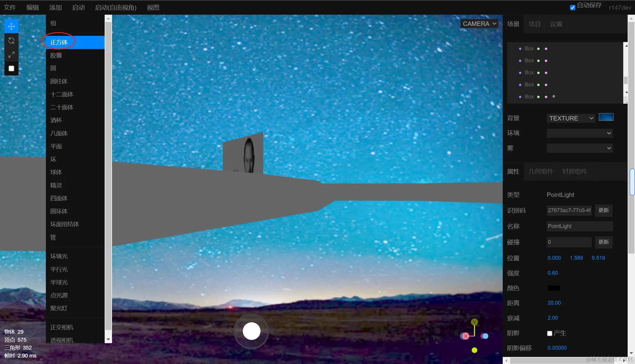The width and height of the screenshot is (635, 364).
Task: Toggle the 自动保存 checkbox
Action: (572, 8)
